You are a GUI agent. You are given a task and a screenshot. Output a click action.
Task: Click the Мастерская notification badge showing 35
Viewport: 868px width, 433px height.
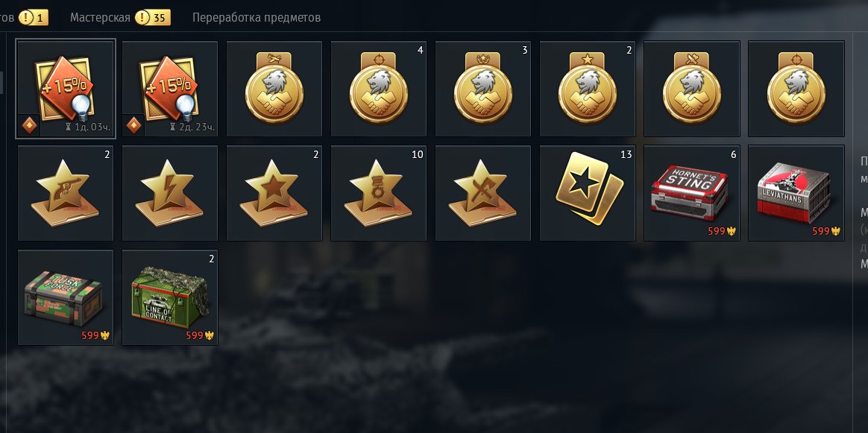click(x=152, y=18)
